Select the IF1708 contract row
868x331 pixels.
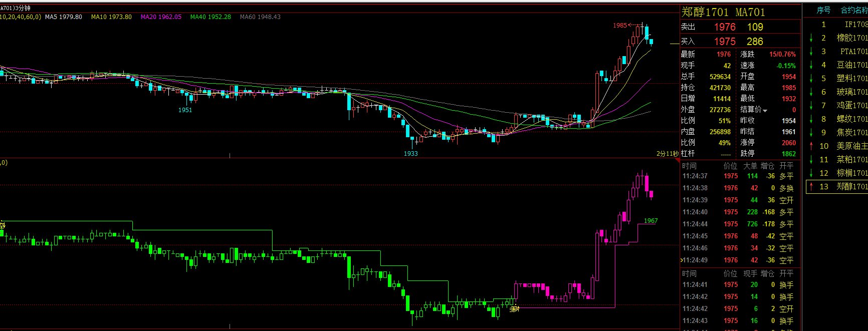pos(855,25)
